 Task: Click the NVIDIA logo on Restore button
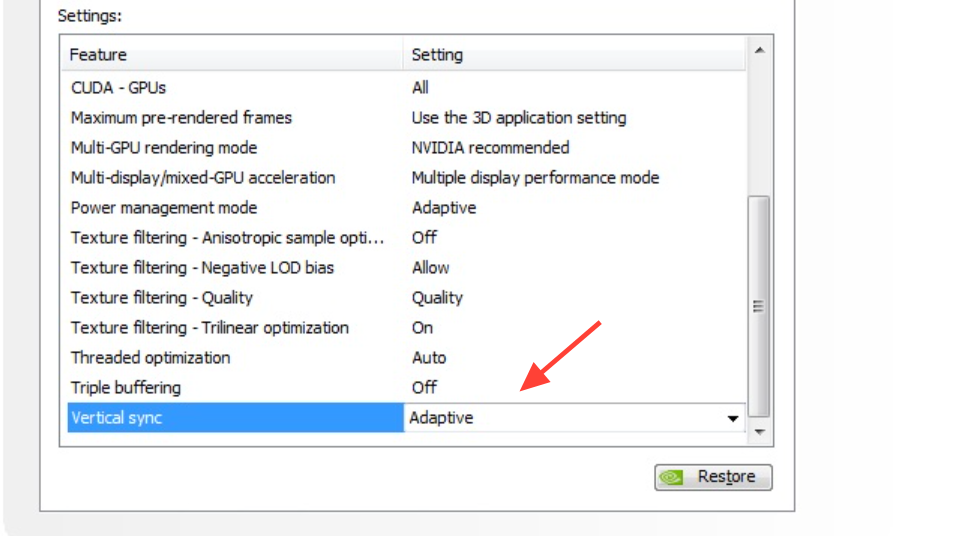pyautogui.click(x=672, y=478)
